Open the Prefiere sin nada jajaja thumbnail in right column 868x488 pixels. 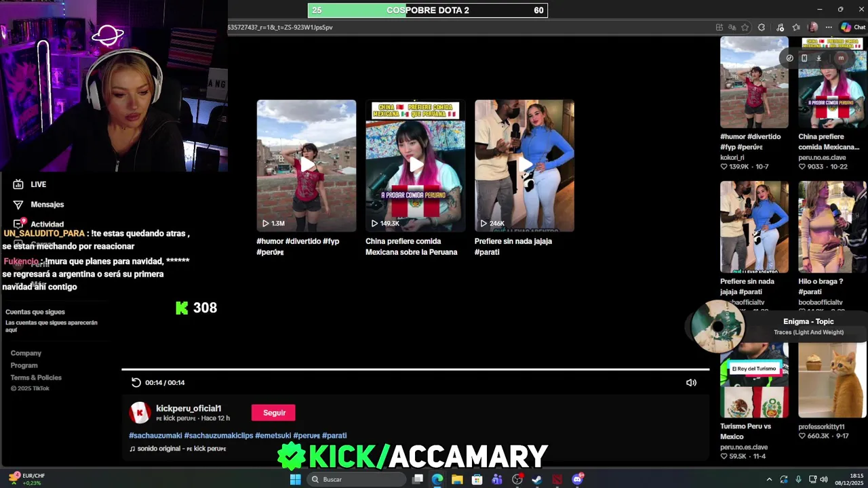coord(754,226)
